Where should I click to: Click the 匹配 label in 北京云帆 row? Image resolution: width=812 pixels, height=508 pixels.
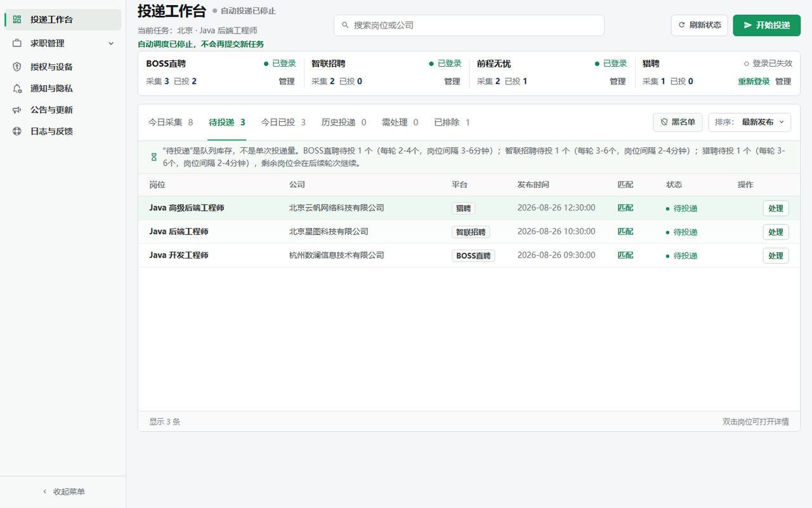click(625, 208)
